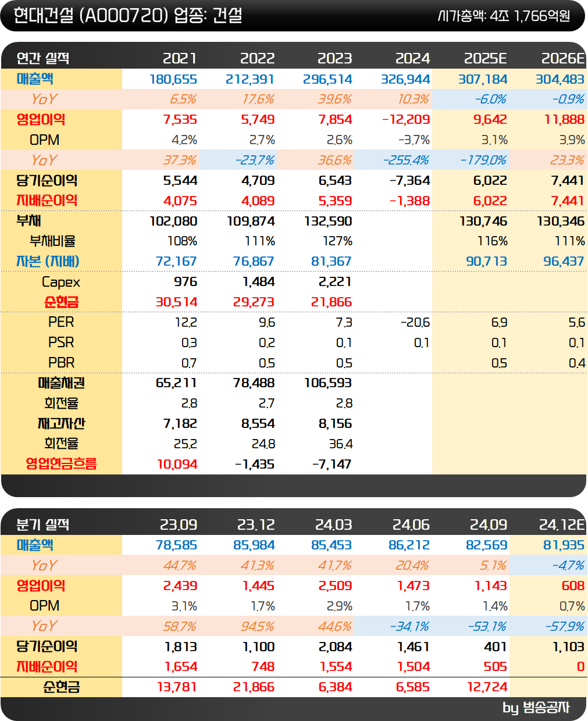Click the title '현대건설 (A000720) 업종: 건설'
Image resolution: width=588 pixels, height=721 pixels.
[127, 15]
